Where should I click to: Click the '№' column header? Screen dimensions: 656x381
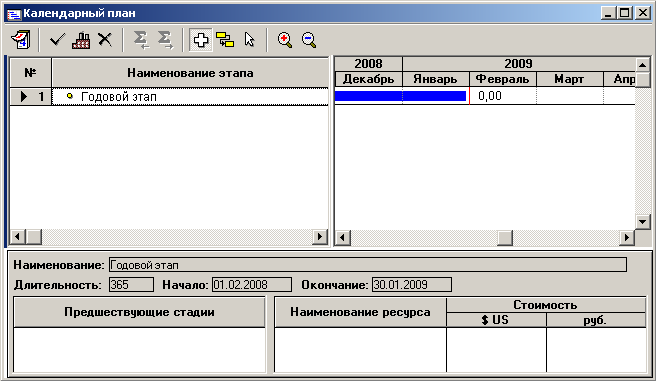tap(30, 73)
